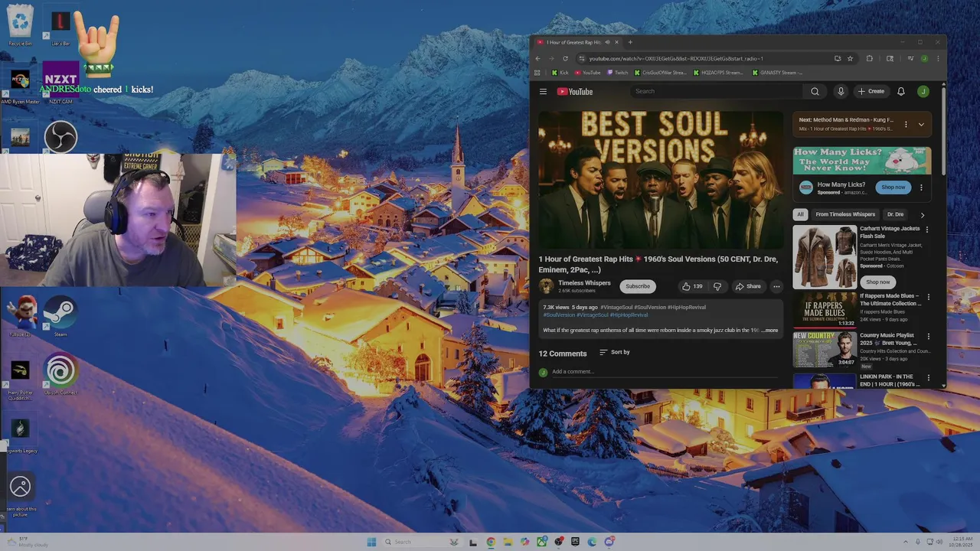Collapse the Mix playlist panel chevron
This screenshot has height=551, width=980.
click(x=921, y=124)
